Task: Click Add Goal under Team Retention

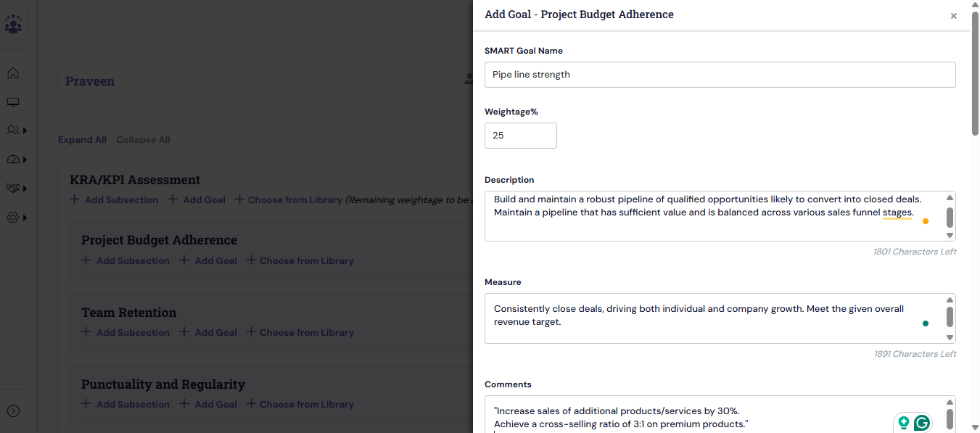Action: (208, 333)
